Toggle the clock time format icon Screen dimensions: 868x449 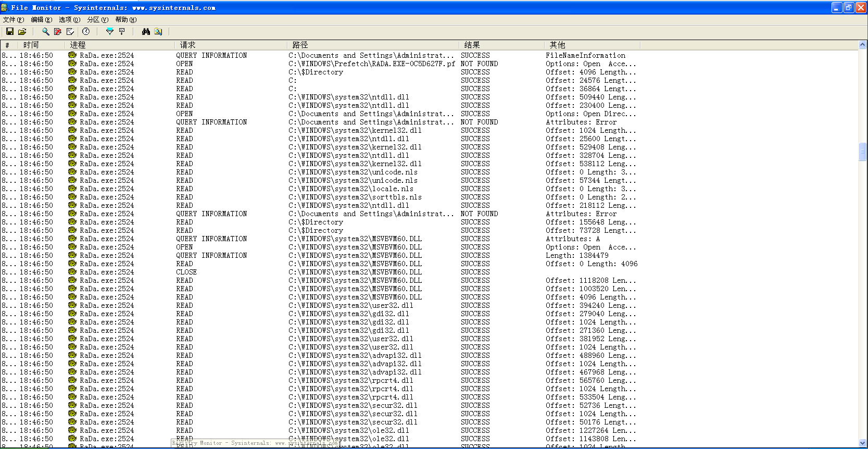tap(86, 32)
